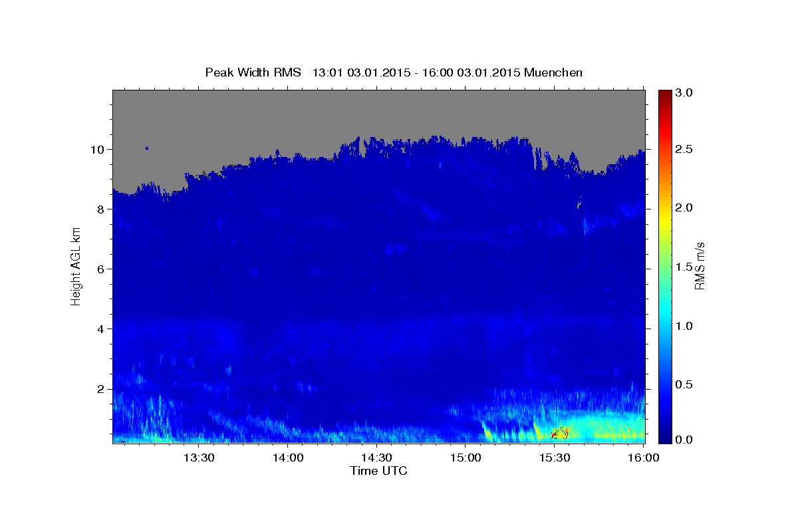
Task: Click the 14:30 time tick label
Action: pos(376,458)
